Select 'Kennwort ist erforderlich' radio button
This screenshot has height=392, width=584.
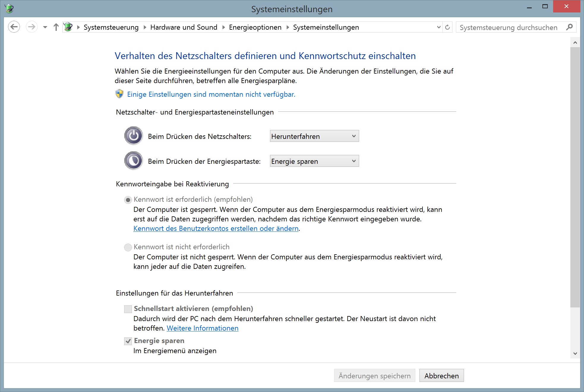[x=128, y=200]
